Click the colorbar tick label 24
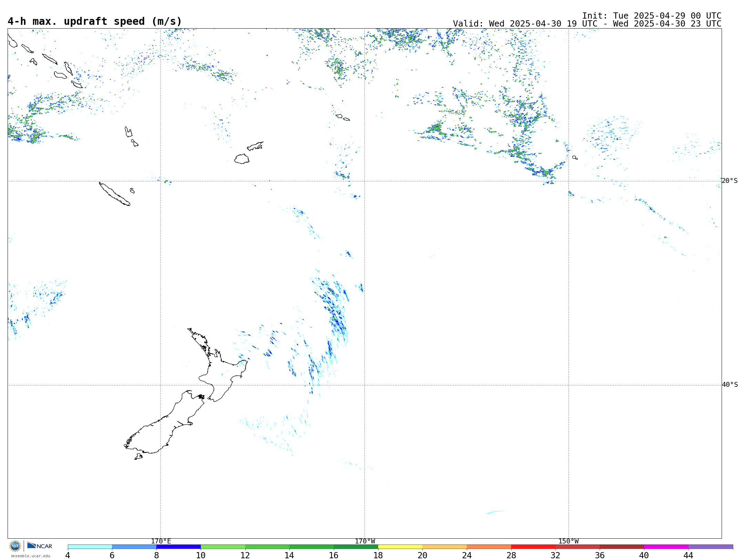Viewport: 744px width, 560px height. tap(467, 555)
